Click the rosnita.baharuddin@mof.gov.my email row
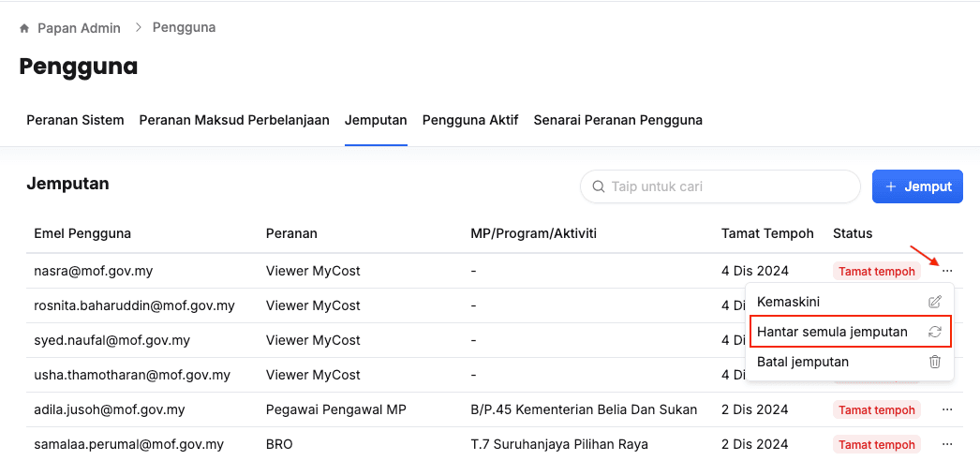This screenshot has height=461, width=980. point(134,305)
